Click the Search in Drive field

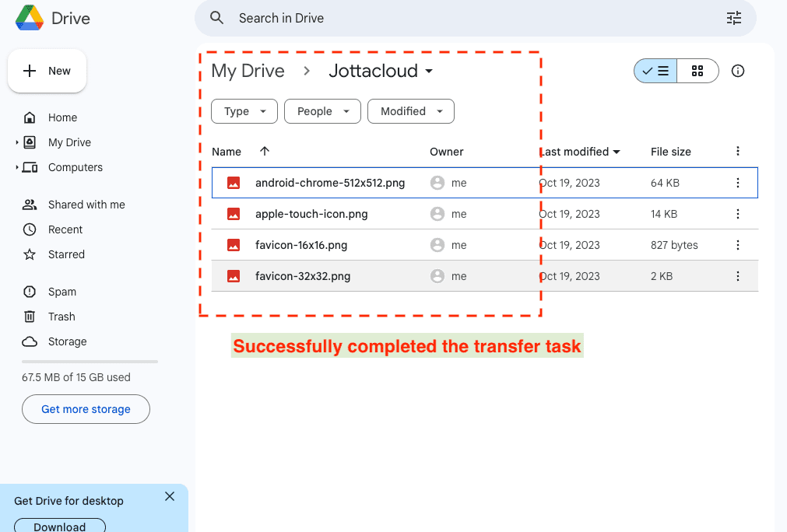[x=476, y=18]
